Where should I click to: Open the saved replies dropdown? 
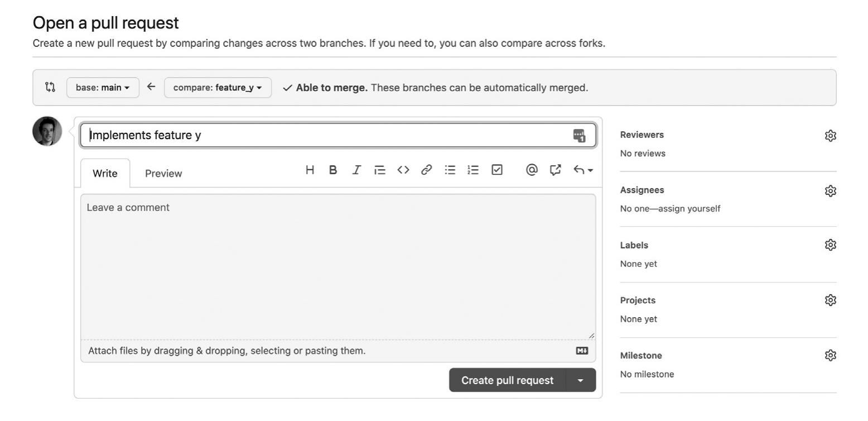pyautogui.click(x=583, y=170)
